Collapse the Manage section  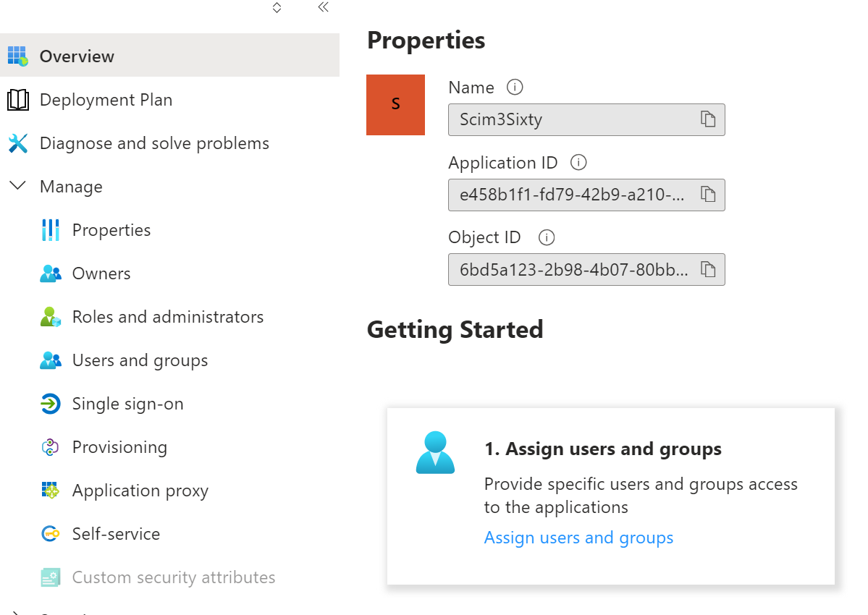[x=17, y=187]
